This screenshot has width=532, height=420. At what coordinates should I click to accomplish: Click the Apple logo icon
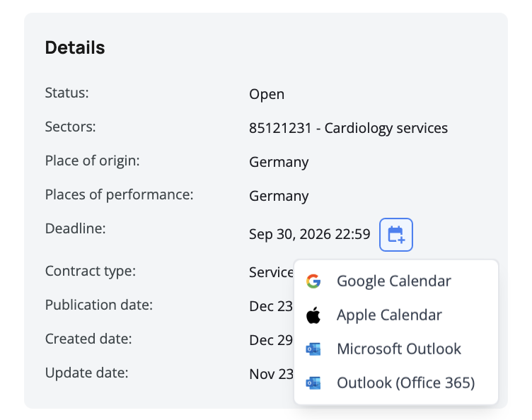[313, 315]
